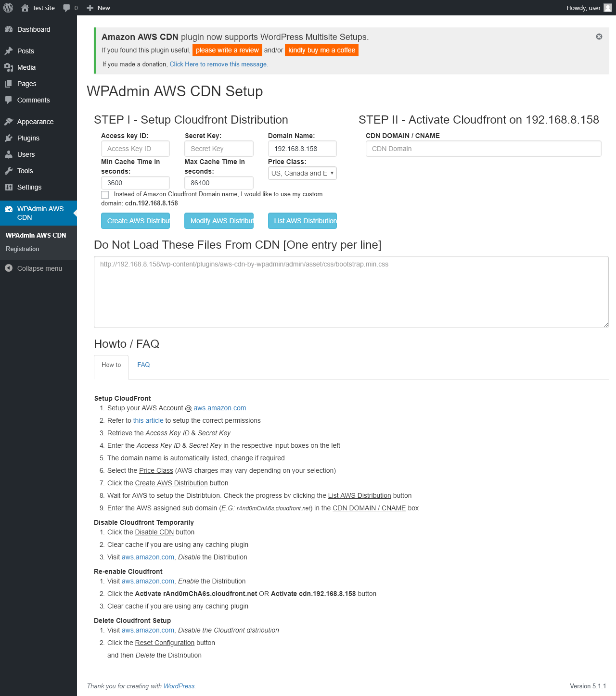Click the remove this message link

pos(218,64)
